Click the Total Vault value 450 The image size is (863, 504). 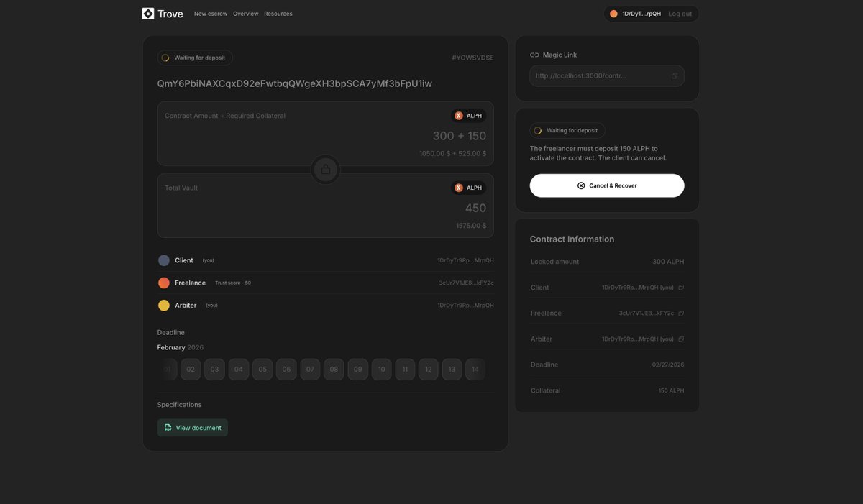475,208
